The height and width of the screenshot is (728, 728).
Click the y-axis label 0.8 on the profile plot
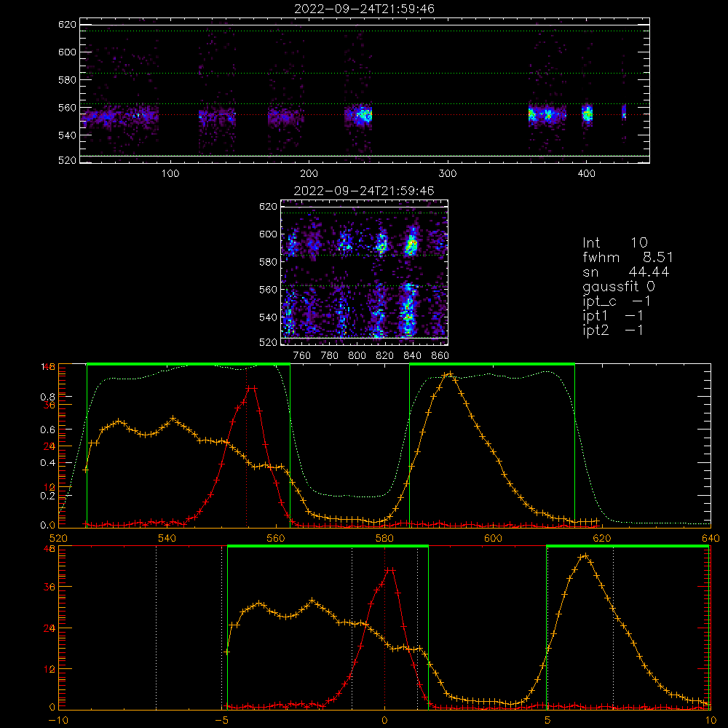47,397
